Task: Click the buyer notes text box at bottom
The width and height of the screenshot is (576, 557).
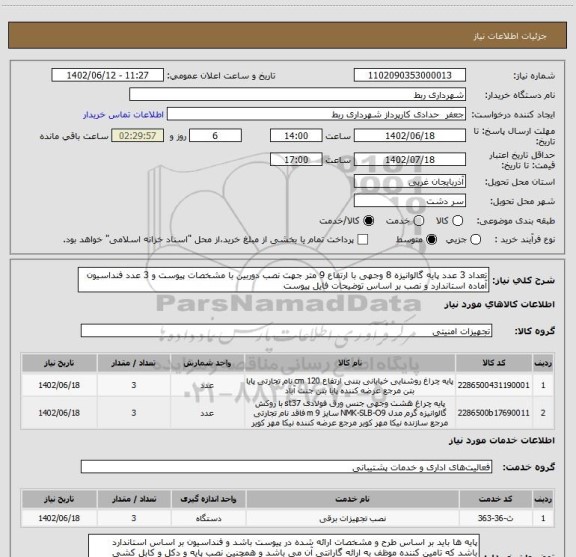Action: click(284, 546)
